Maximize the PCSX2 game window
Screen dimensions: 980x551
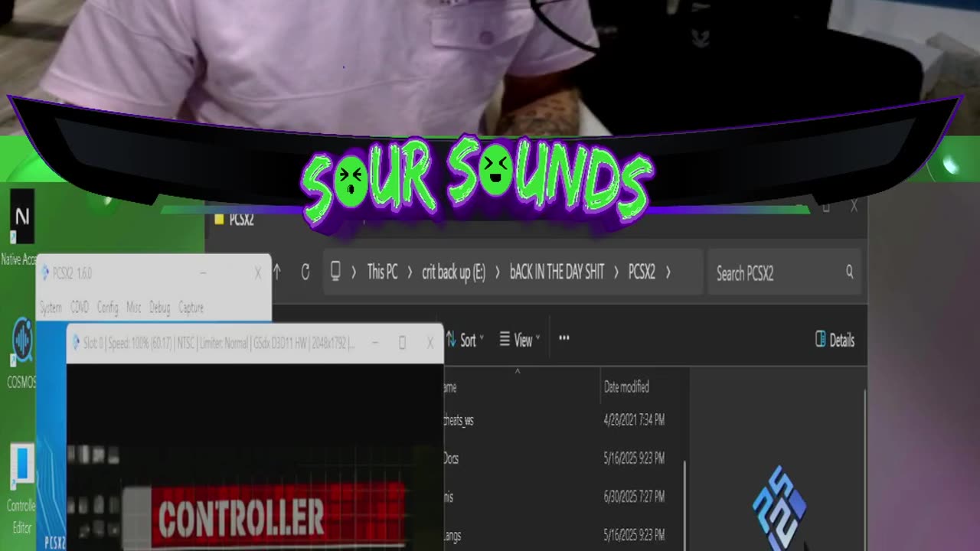click(x=402, y=344)
